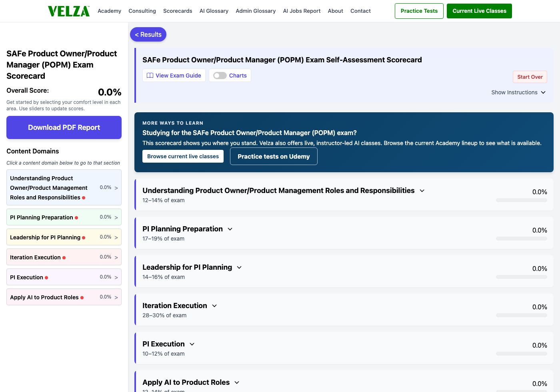The image size is (560, 392).
Task: Open the Scorecards menu item
Action: tap(178, 11)
